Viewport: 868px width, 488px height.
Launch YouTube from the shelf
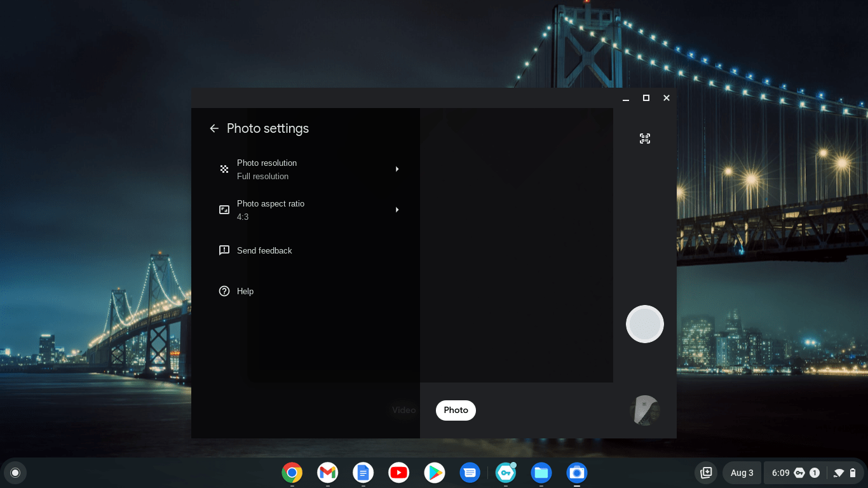(399, 473)
